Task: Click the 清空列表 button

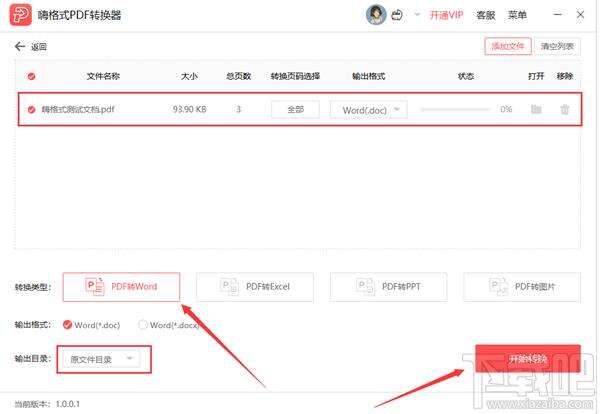Action: (557, 46)
